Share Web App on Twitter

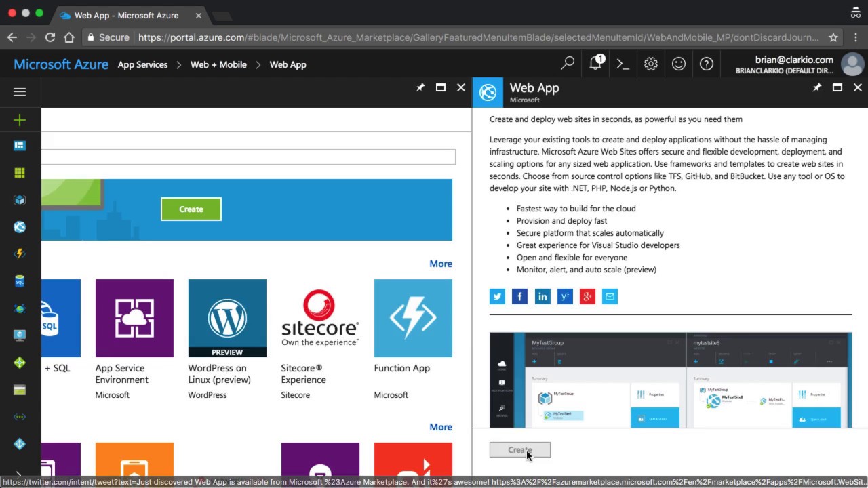click(x=497, y=296)
